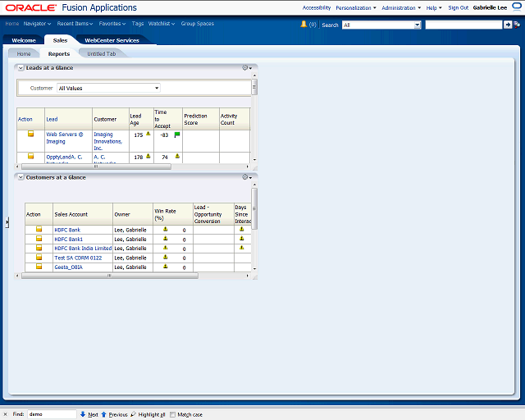
Task: Collapse Leads at a Glance panel
Action: [x=21, y=68]
